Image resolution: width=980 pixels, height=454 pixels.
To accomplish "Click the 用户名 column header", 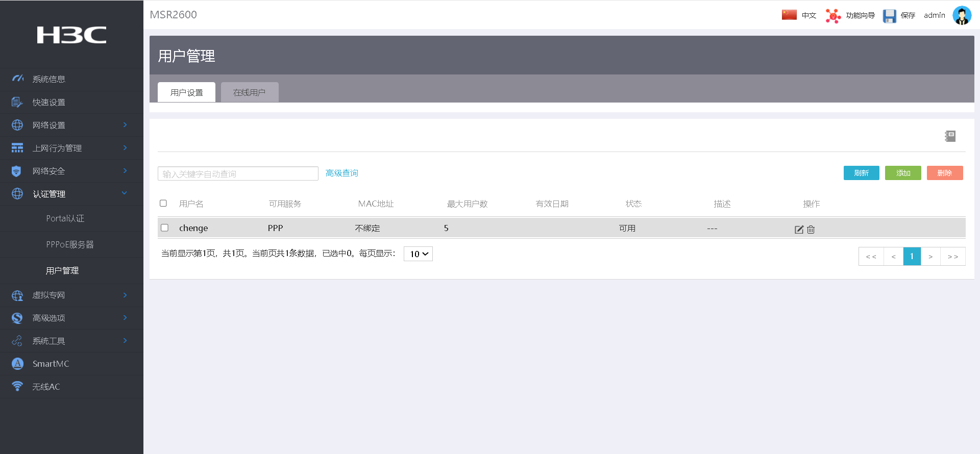I will click(191, 204).
